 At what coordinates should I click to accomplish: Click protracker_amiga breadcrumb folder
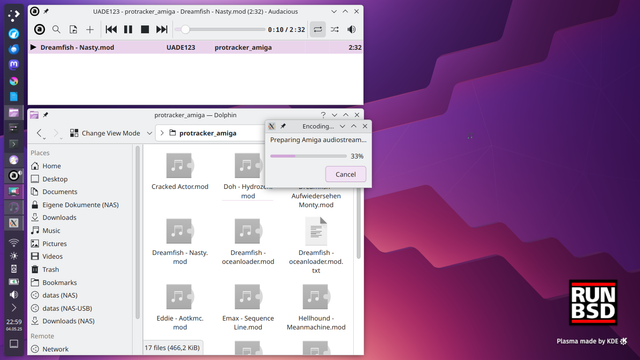[203, 133]
